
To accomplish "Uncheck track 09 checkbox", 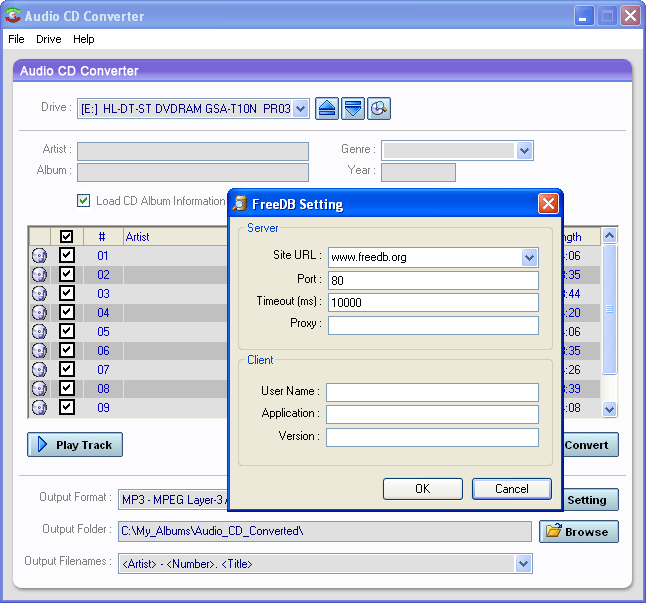I will 67,407.
